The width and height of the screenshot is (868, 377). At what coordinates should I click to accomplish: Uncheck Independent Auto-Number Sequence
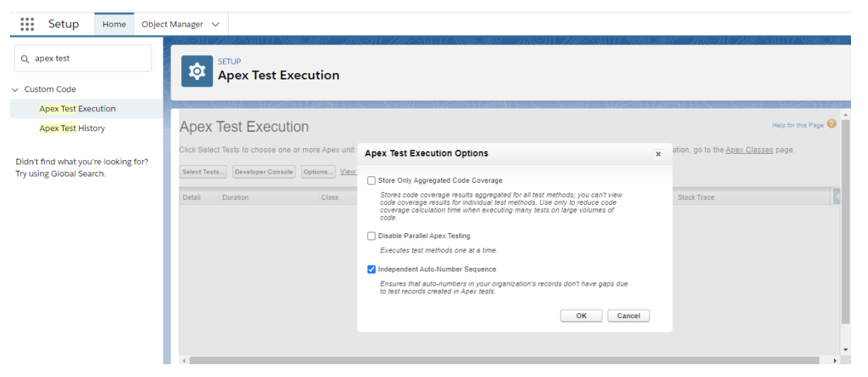pyautogui.click(x=372, y=269)
